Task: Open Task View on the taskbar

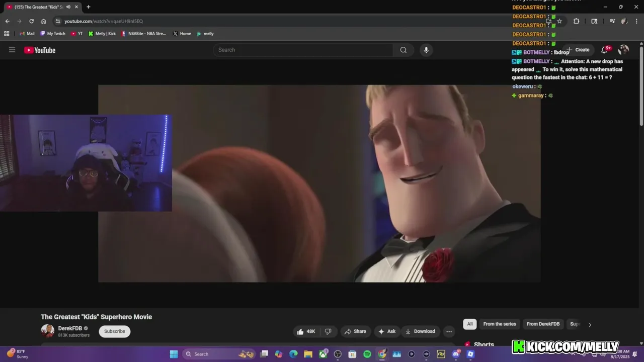Action: (x=264, y=354)
